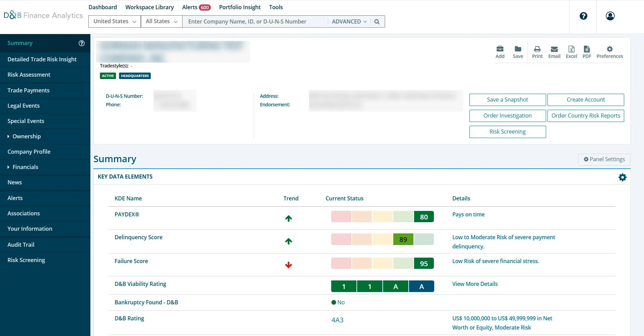Viewport: 644px width, 336px height.
Task: Email the report using envelope icon
Action: point(554,49)
